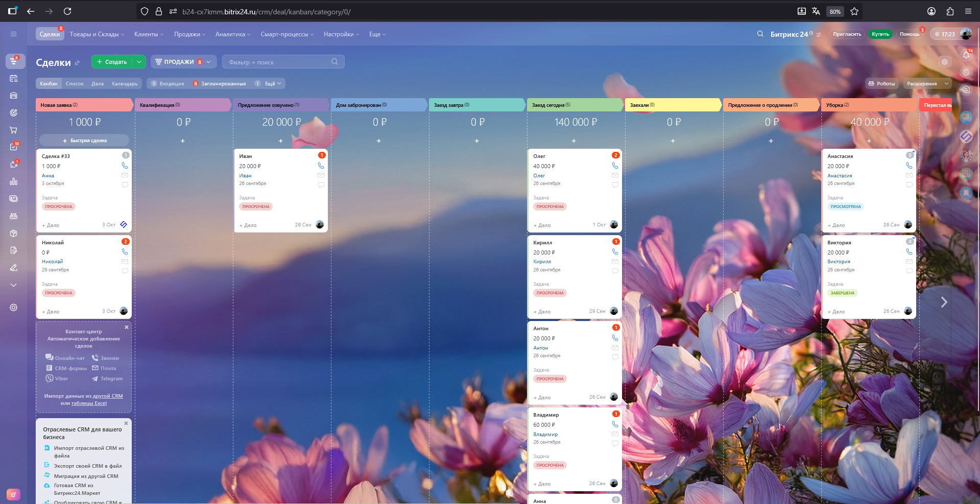This screenshot has width=980, height=504.
Task: Open the Роботы button
Action: [x=881, y=83]
